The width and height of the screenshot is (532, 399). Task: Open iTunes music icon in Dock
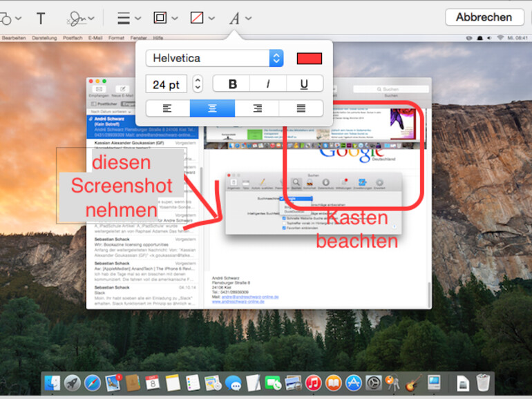pyautogui.click(x=314, y=383)
